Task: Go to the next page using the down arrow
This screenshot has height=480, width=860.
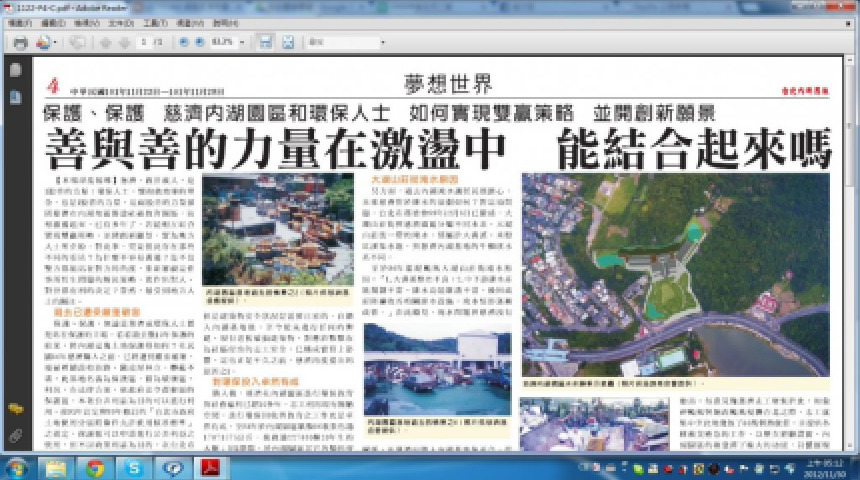Action: 124,42
